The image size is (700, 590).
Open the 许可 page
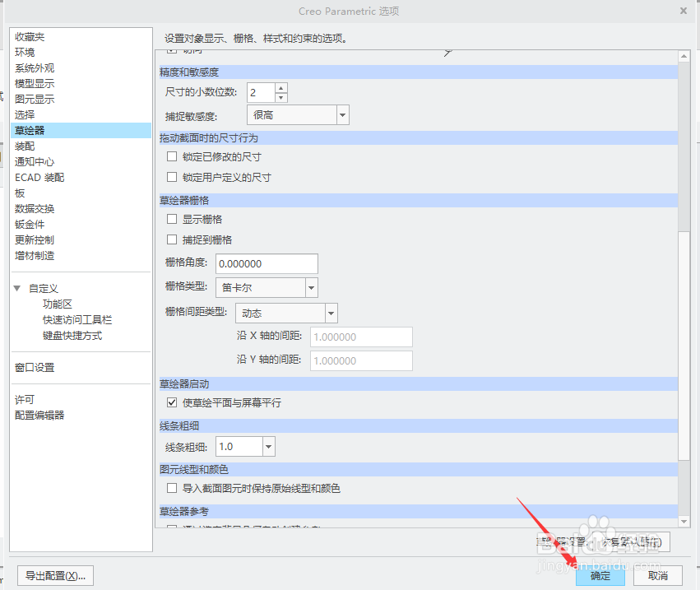25,400
